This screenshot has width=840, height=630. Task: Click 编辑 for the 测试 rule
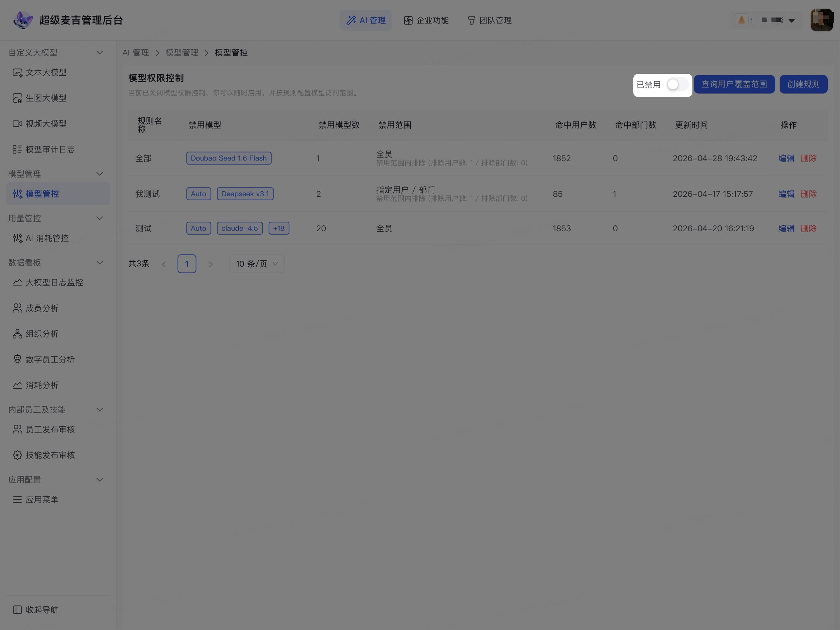tap(786, 228)
